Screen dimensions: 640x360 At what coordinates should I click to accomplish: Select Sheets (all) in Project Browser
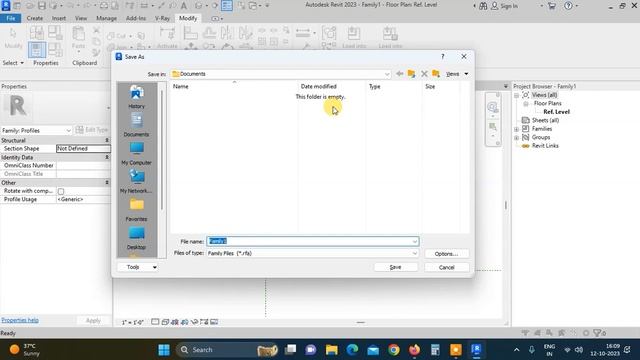click(x=545, y=120)
